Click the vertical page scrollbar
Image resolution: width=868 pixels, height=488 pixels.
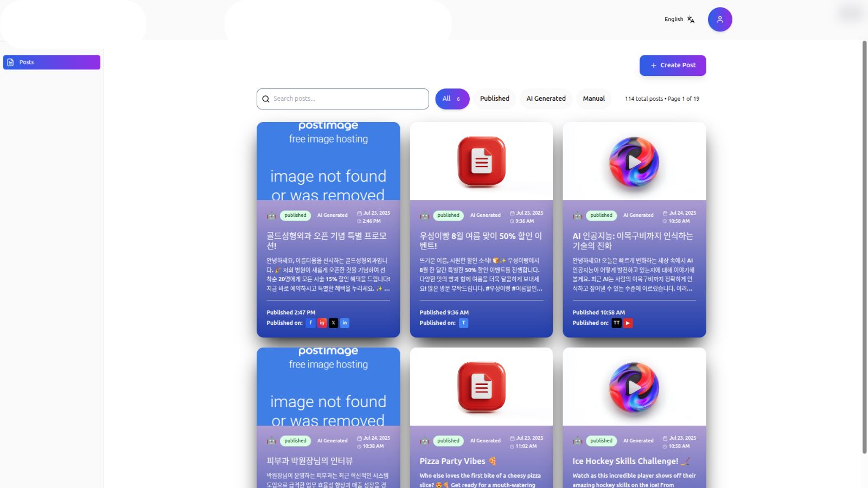(865, 247)
